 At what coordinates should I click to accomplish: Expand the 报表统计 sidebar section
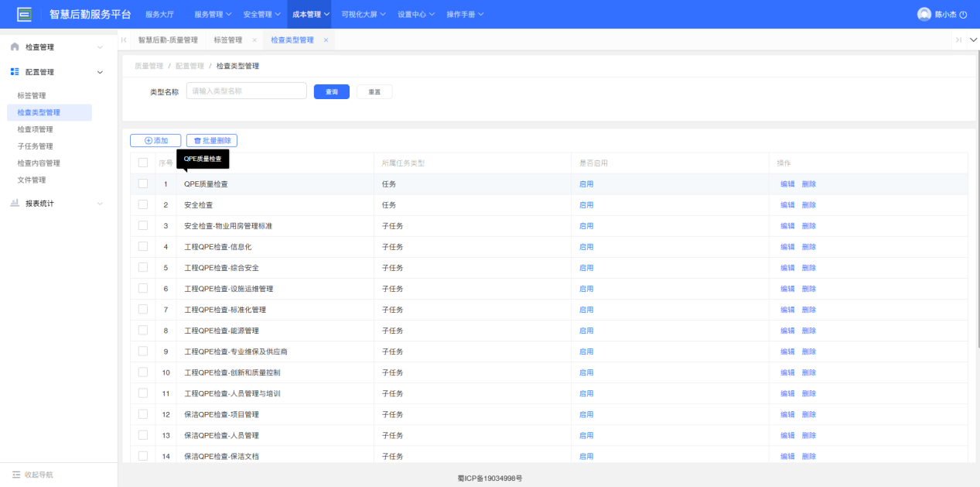pos(59,204)
